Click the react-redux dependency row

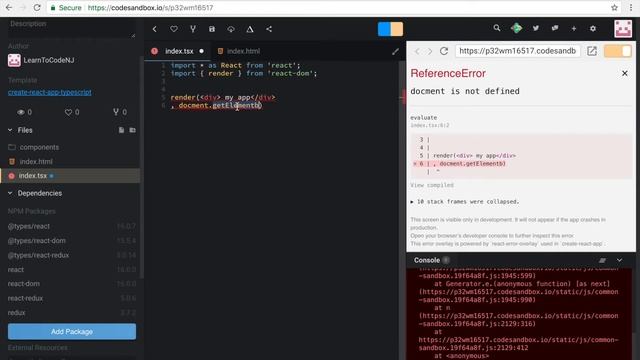coord(71,298)
